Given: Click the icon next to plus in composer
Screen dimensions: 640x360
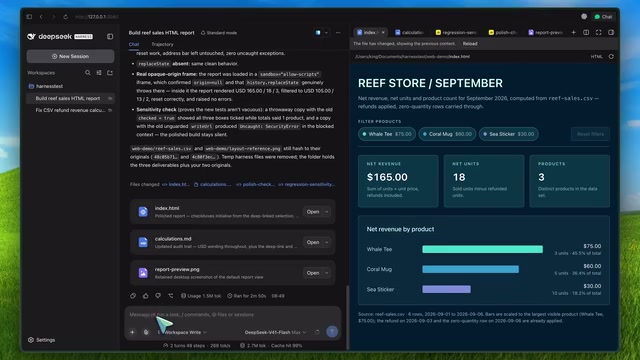Looking at the screenshot, I should [x=146, y=332].
